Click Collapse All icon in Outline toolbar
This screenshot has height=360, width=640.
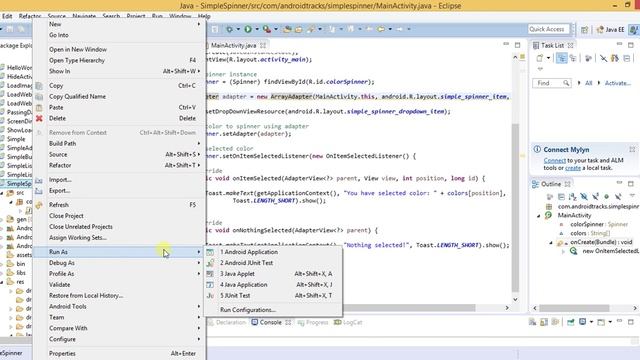coord(561,197)
